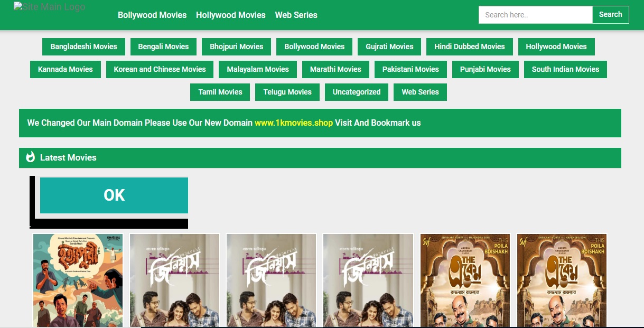
Task: Focus the 'Search here..' input field
Action: 535,15
